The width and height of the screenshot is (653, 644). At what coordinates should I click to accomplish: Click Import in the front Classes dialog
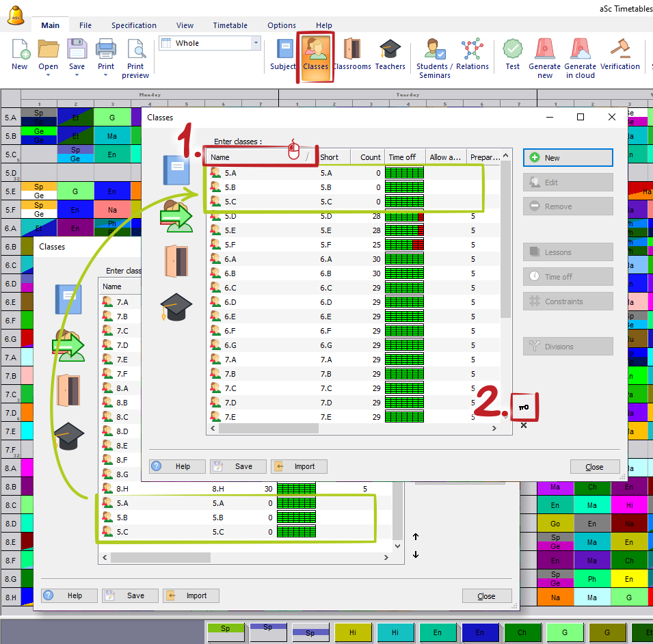click(298, 466)
